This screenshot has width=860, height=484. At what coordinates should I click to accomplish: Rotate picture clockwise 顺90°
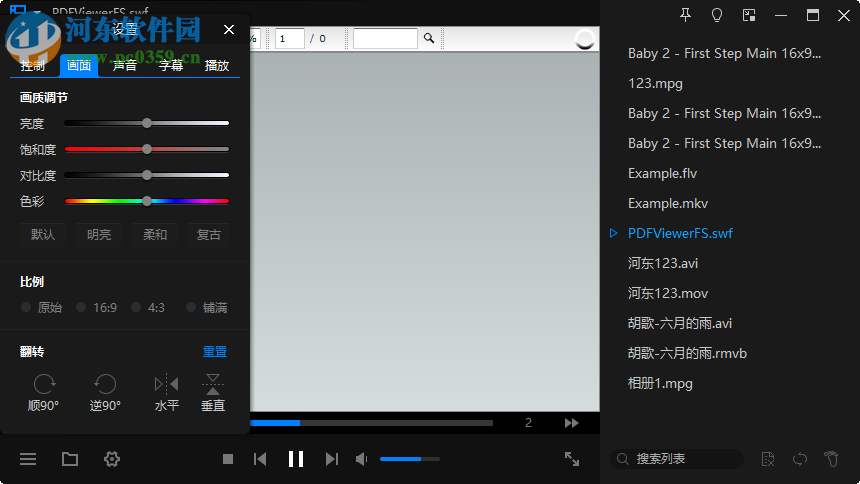click(43, 392)
